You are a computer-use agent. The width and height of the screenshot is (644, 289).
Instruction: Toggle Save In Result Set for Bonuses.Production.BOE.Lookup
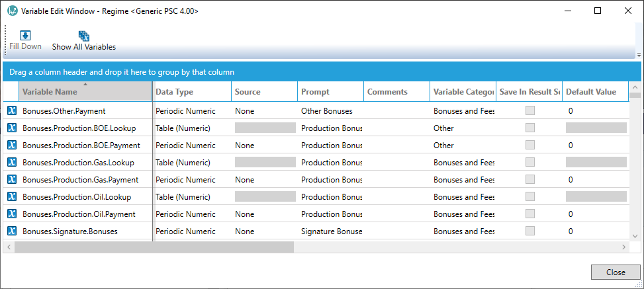click(x=530, y=128)
